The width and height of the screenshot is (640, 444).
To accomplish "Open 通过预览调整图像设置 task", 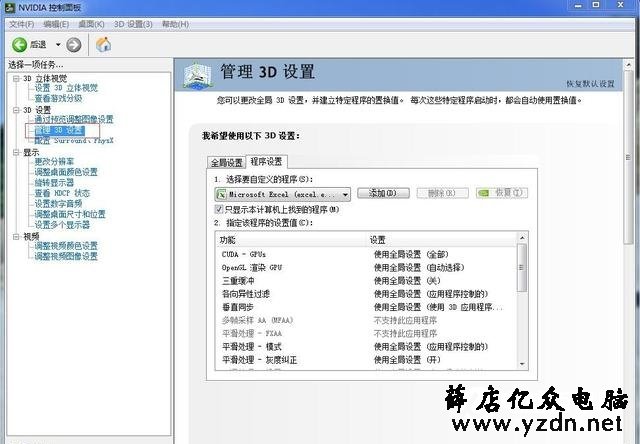I will pyautogui.click(x=74, y=120).
